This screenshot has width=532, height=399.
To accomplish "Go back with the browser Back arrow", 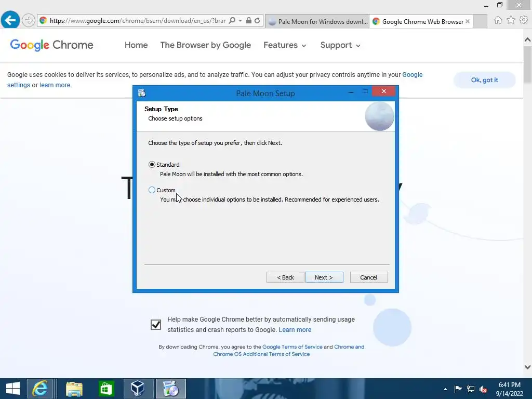I will [x=10, y=20].
